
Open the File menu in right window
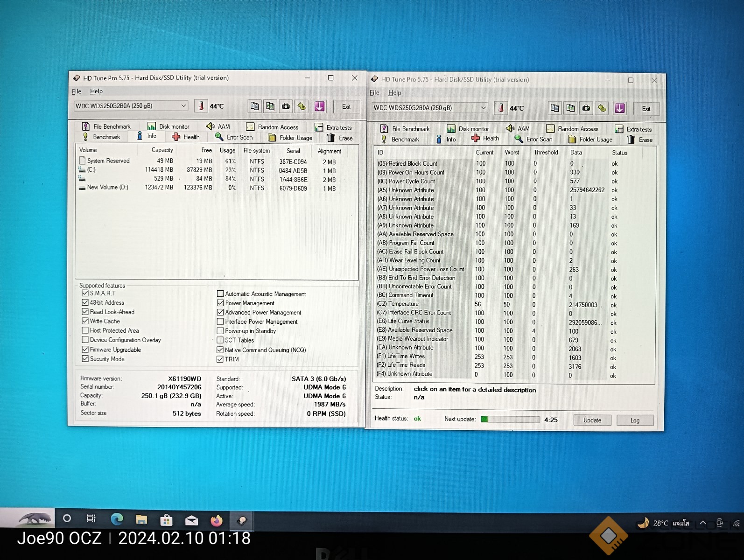click(374, 92)
